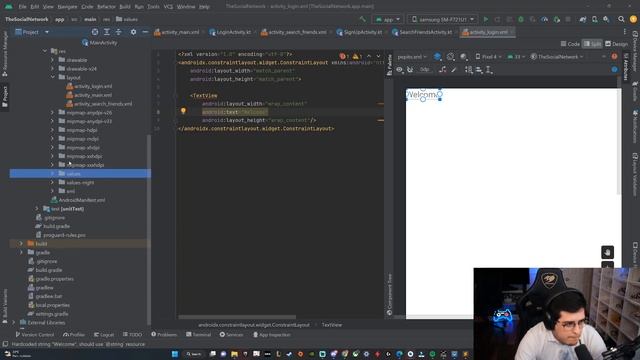
Task: Open the app run configuration dropdown
Action: point(388,19)
